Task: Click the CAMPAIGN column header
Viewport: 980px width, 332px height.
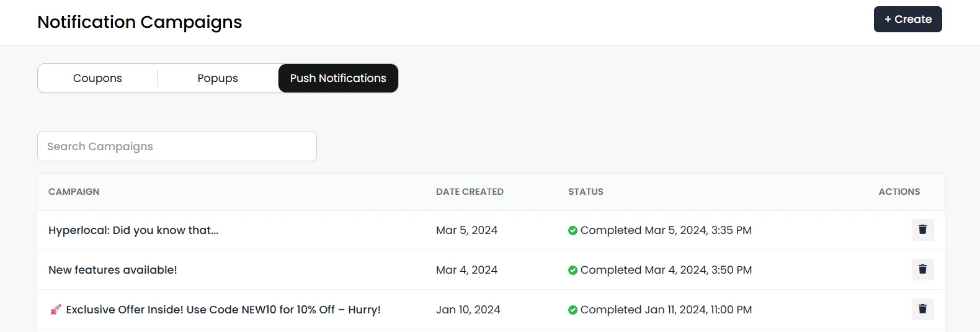Action: [x=74, y=192]
